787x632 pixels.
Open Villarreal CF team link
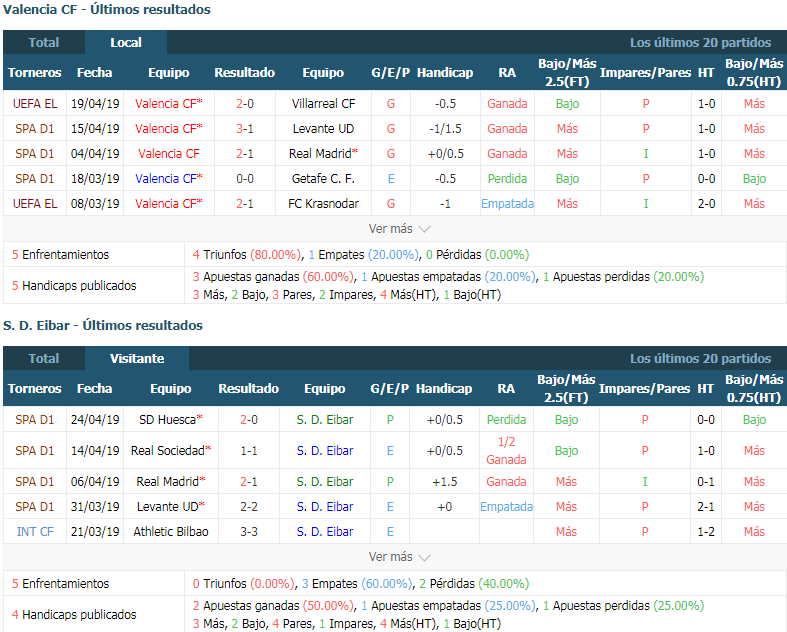pyautogui.click(x=323, y=104)
